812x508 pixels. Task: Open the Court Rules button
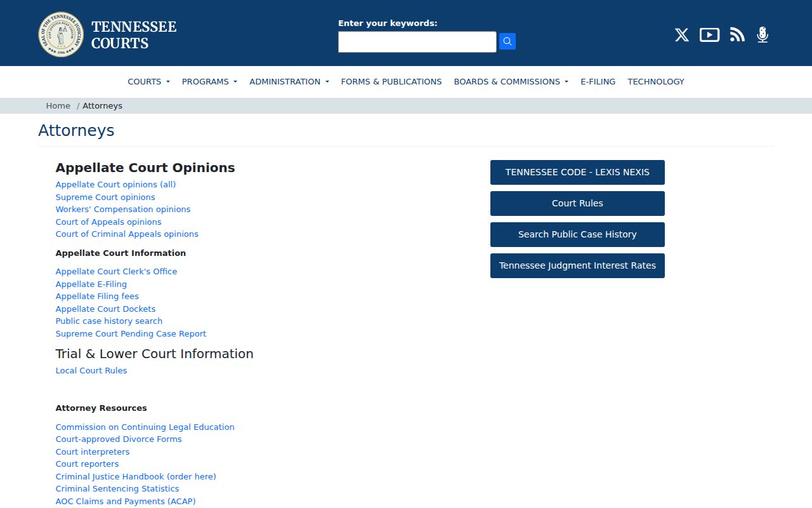coord(577,203)
